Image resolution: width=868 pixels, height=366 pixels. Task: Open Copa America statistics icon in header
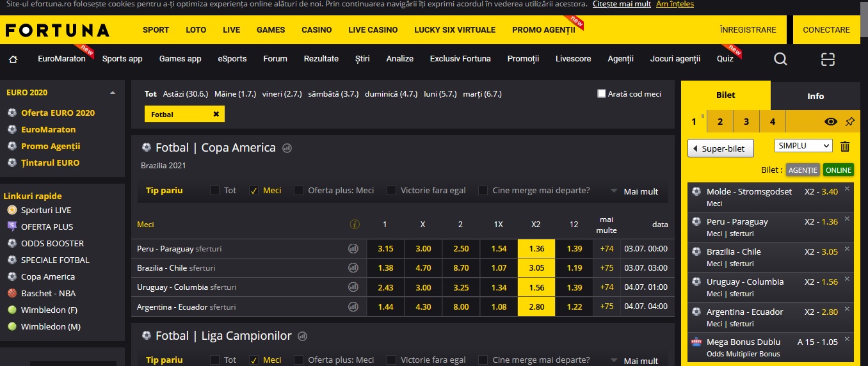pos(287,148)
